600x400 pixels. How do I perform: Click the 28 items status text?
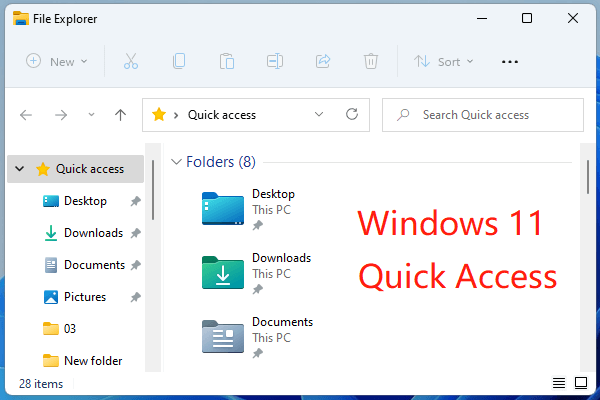click(41, 384)
